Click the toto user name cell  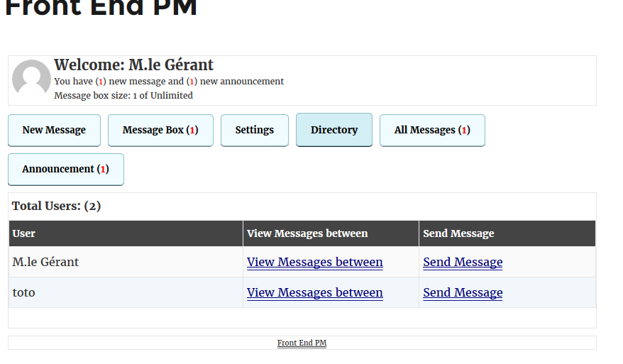(126, 293)
